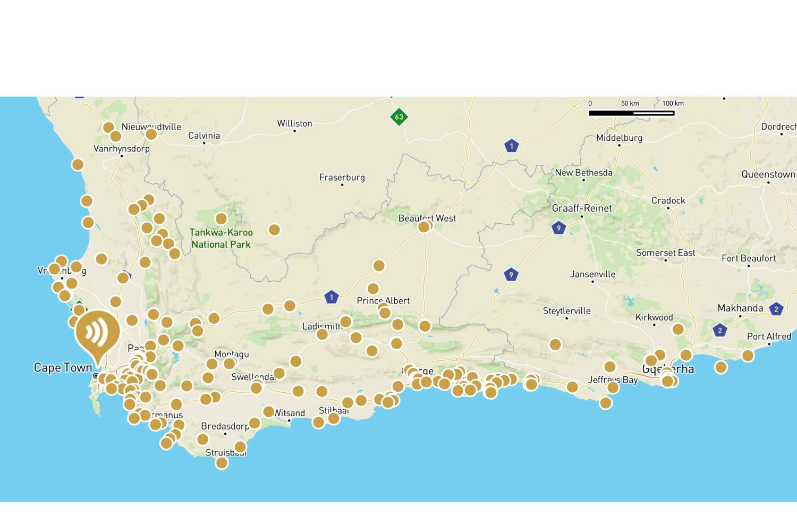Click the green route 63 shield
Screen dimensions: 797x532
[x=399, y=117]
